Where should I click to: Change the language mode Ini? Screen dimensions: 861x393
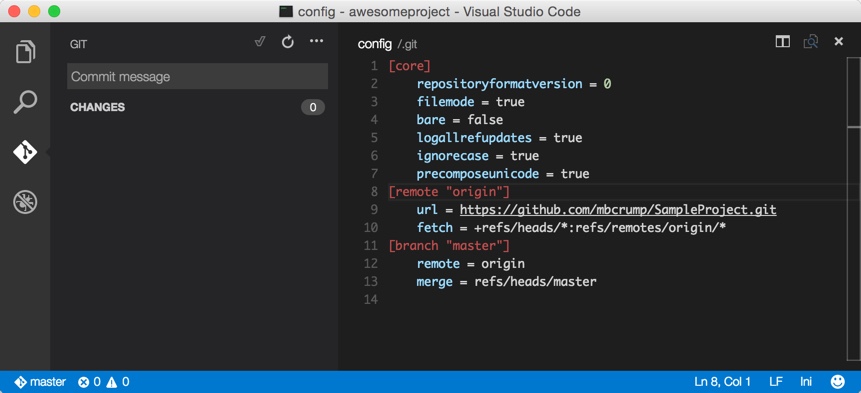click(x=806, y=381)
